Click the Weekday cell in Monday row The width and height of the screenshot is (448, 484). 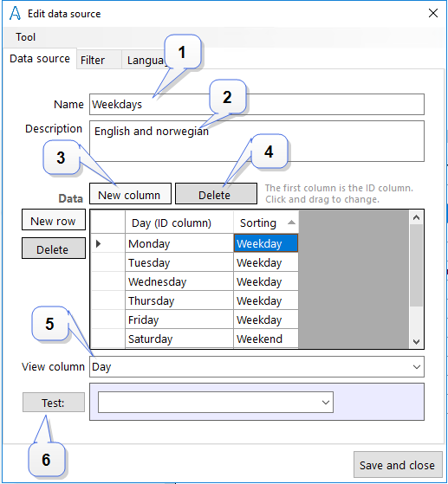tap(266, 243)
